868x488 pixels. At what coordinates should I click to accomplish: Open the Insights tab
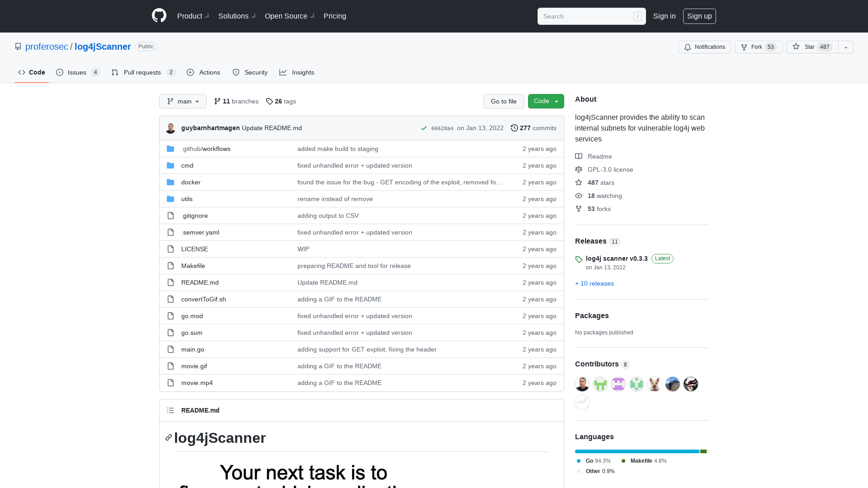pyautogui.click(x=297, y=72)
